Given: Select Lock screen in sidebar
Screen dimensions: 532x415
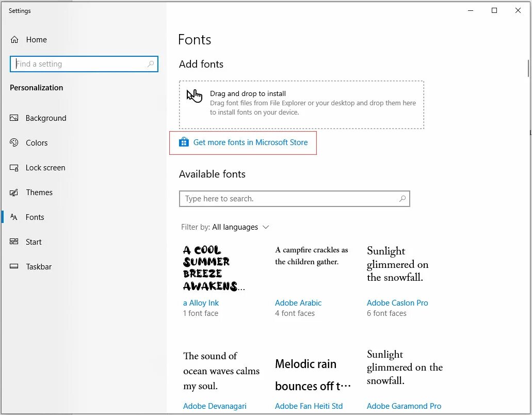Looking at the screenshot, I should [x=45, y=168].
